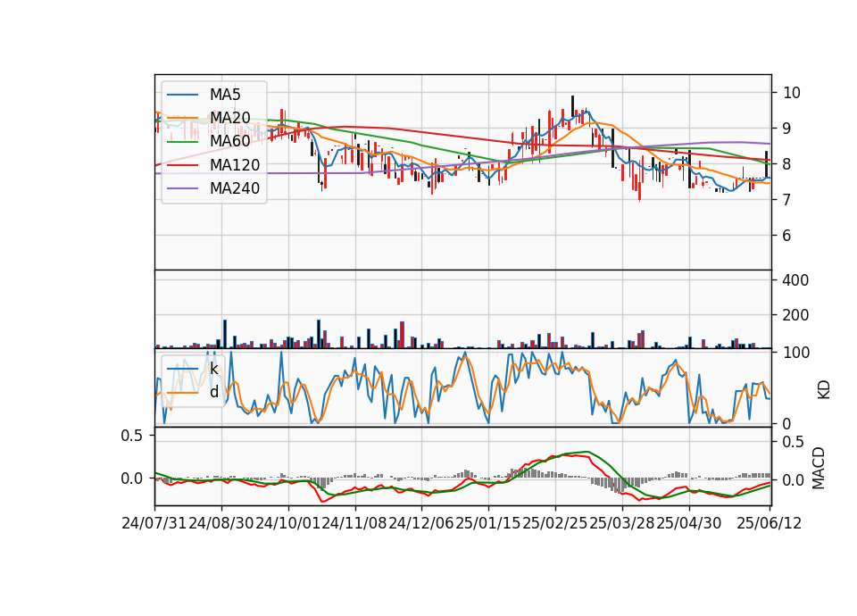Click the price axis value 6
The width and height of the screenshot is (857, 616).
[787, 236]
